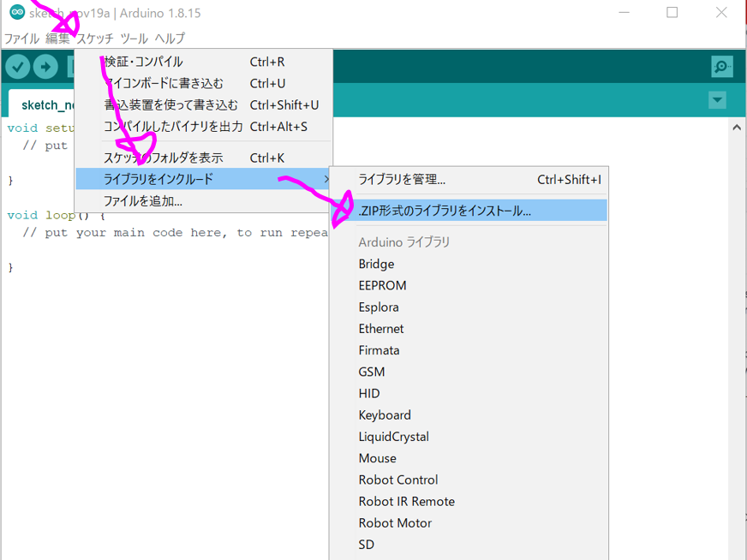The image size is (747, 560).
Task: Include the LiquidCrystal library
Action: click(393, 437)
